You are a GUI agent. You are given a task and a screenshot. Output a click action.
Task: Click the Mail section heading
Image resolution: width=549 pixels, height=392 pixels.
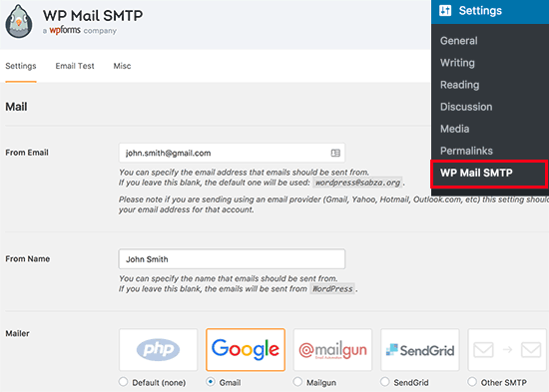[x=16, y=107]
